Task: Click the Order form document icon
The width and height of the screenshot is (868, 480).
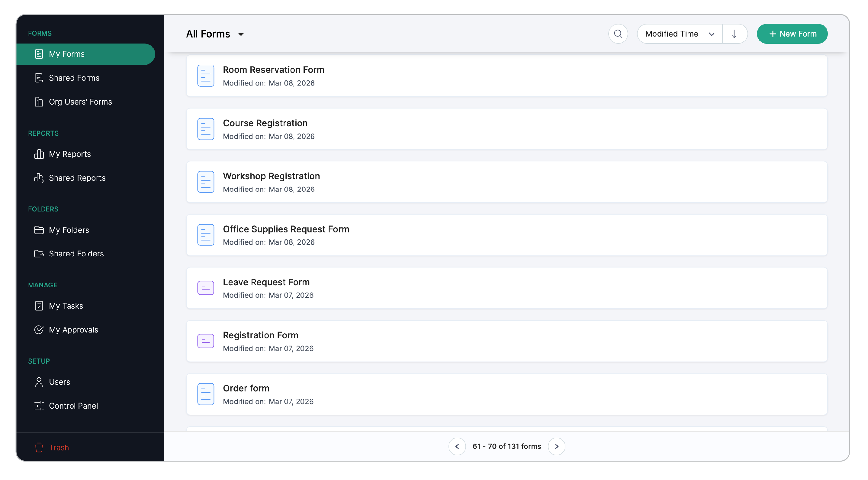Action: pos(206,394)
